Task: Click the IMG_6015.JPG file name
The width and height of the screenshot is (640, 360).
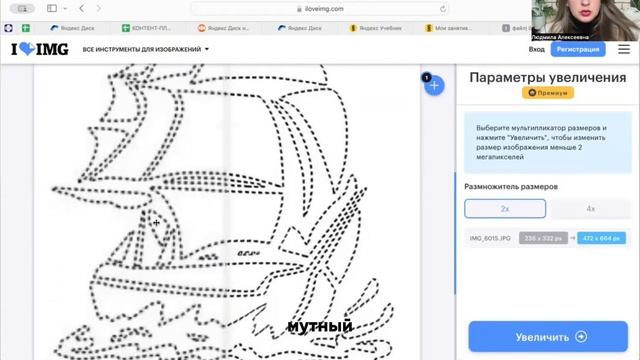Action: [x=490, y=238]
